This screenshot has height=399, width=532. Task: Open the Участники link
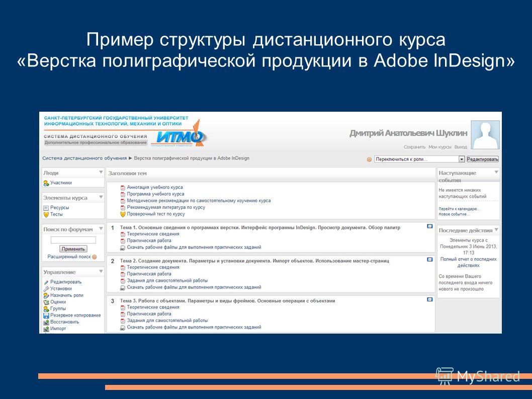[x=61, y=183]
